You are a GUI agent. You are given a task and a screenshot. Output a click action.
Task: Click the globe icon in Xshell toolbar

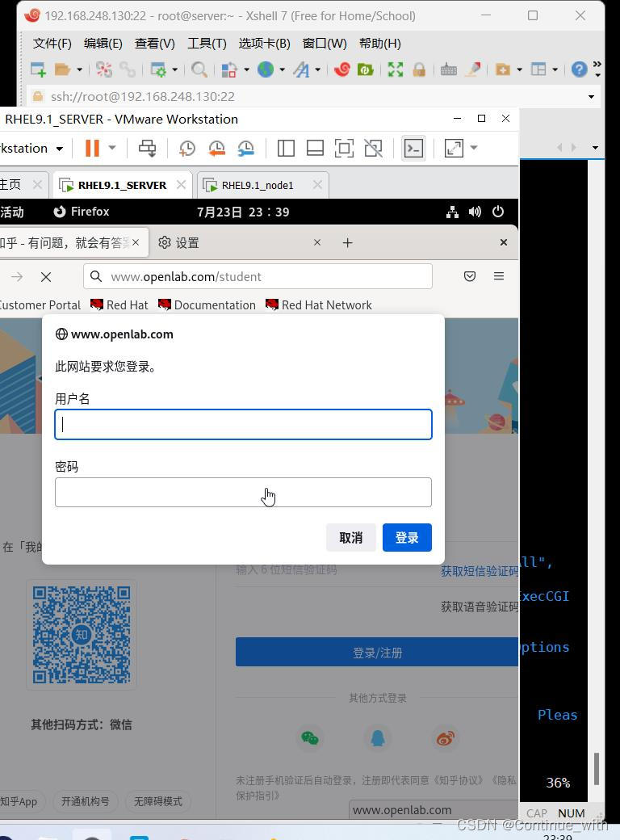[x=266, y=69]
